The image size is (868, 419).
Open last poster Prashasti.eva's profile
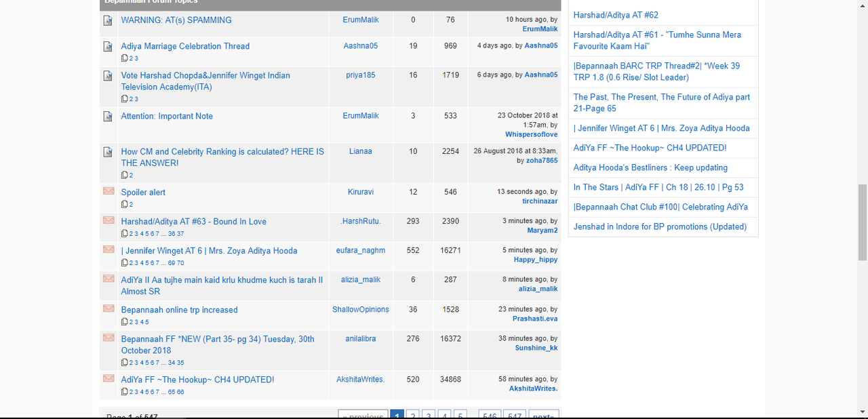coord(535,319)
